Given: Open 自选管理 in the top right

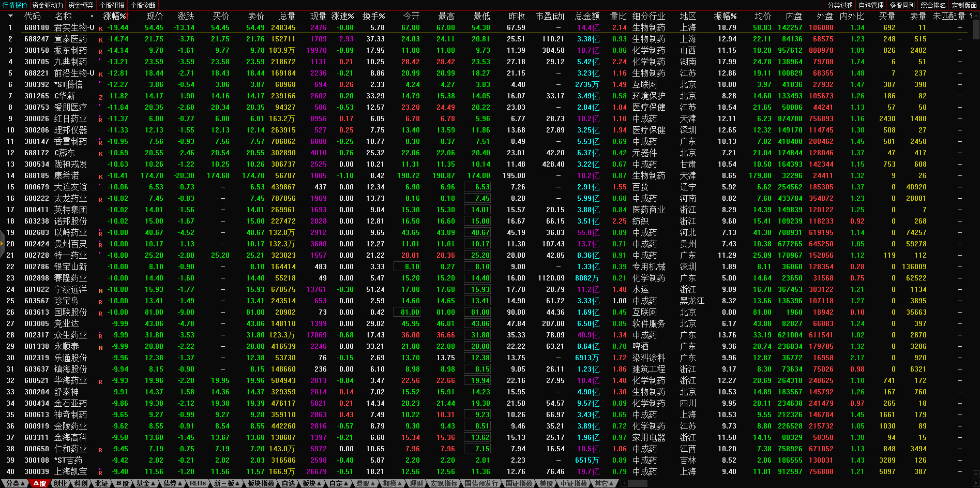Looking at the screenshot, I should click(x=871, y=5).
